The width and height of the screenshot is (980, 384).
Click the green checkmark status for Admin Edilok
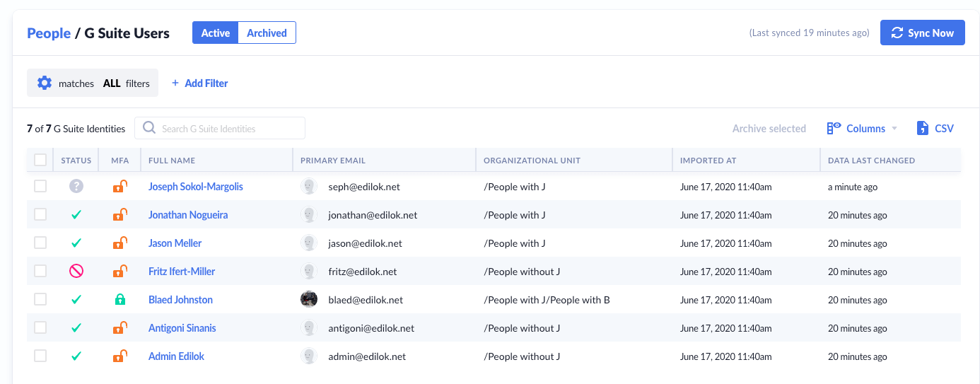coord(76,356)
